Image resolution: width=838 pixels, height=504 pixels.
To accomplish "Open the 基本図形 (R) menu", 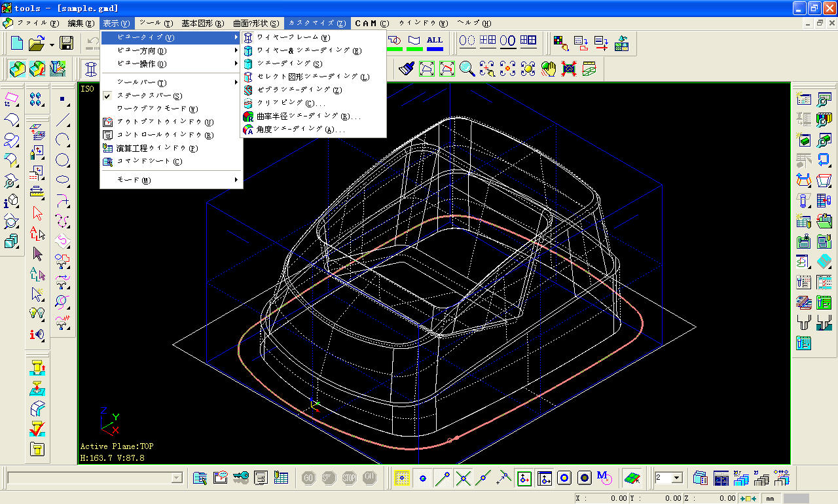I will click(x=203, y=23).
